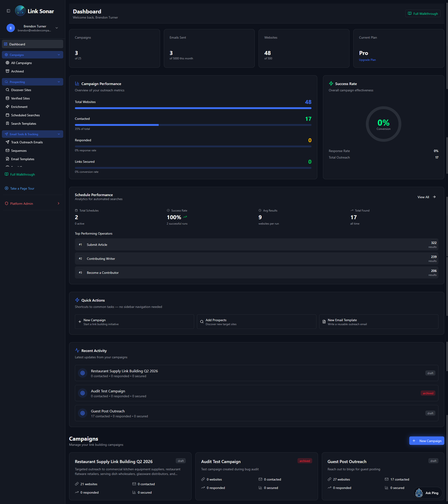Open Restaurant Supply Link Building campaign card
The width and height of the screenshot is (448, 504).
click(130, 476)
